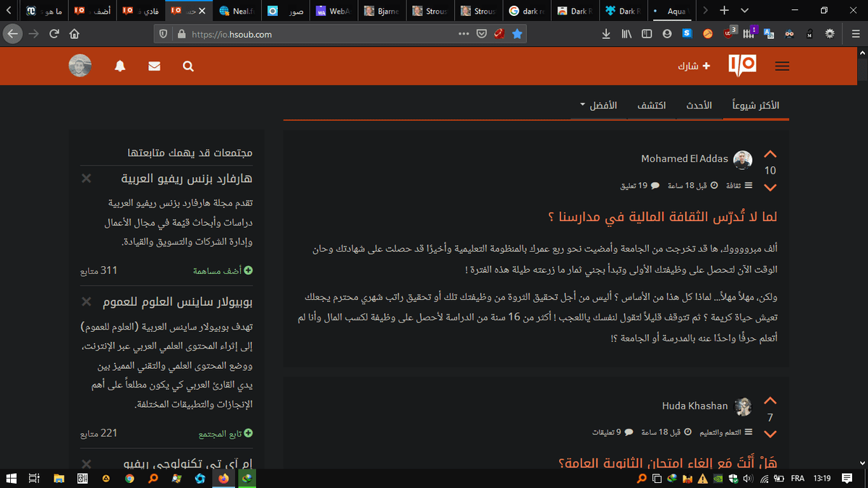Click the site search magnifier icon
This screenshot has width=868, height=488.
pyautogui.click(x=188, y=66)
